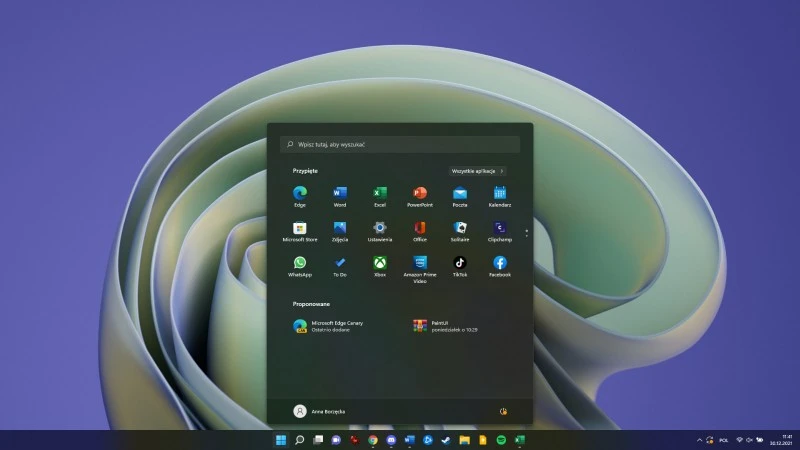Viewport: 800px width, 450px height.
Task: Launch the Office app
Action: pyautogui.click(x=420, y=231)
